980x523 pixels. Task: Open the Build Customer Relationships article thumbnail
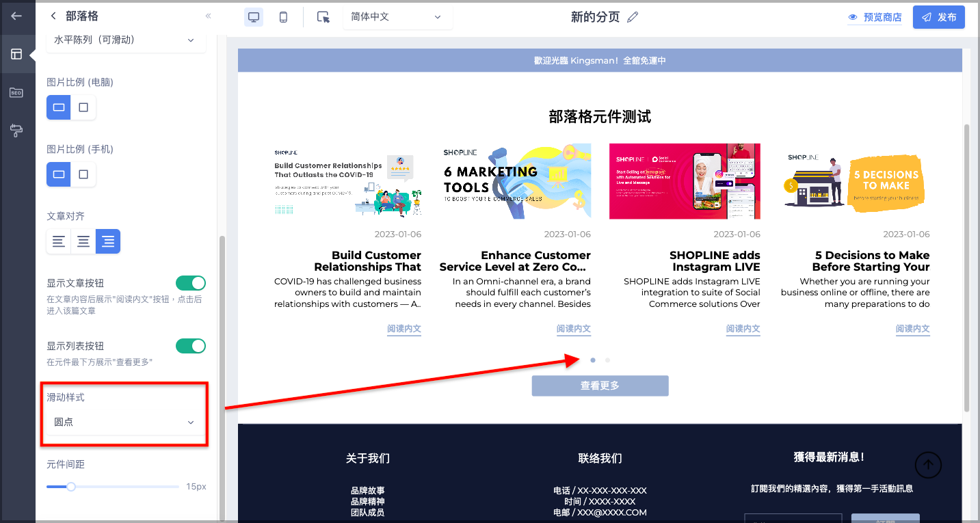[x=347, y=181]
